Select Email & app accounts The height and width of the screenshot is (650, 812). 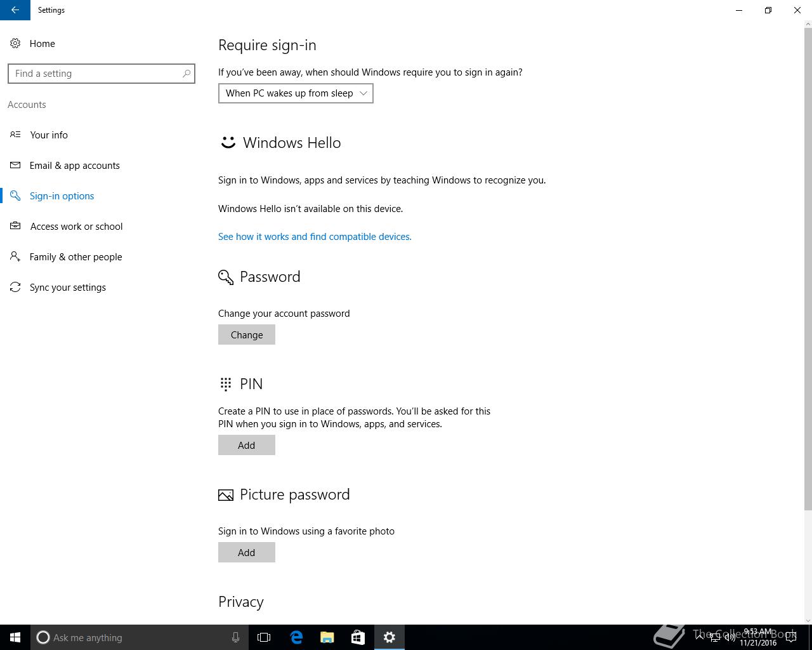[x=75, y=165]
